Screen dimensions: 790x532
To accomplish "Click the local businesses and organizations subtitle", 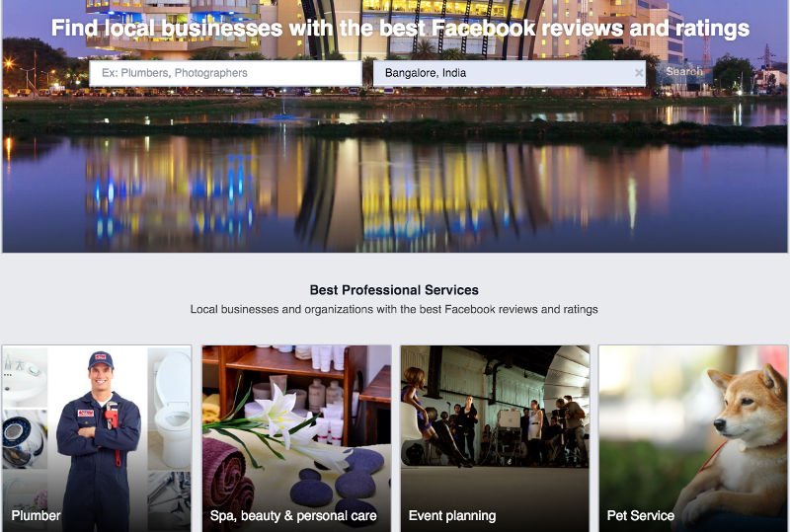I will [394, 309].
